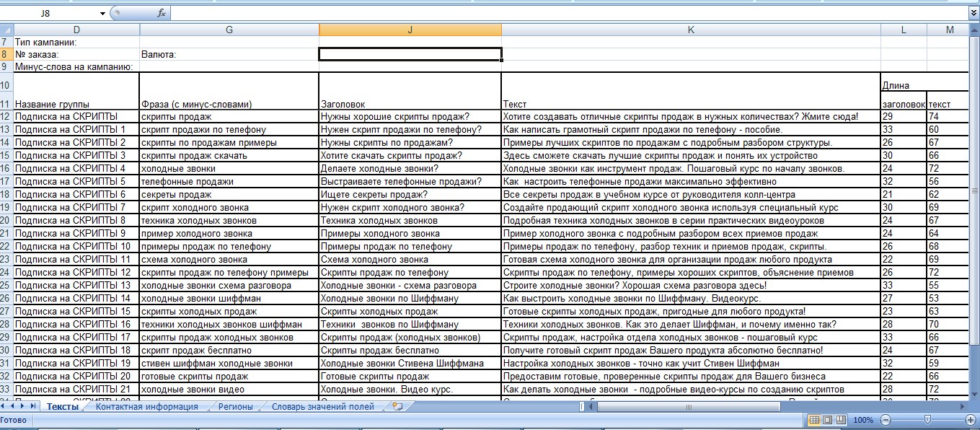
Task: Click the Insert Worksheet icon after sheet tabs
Action: click(397, 406)
